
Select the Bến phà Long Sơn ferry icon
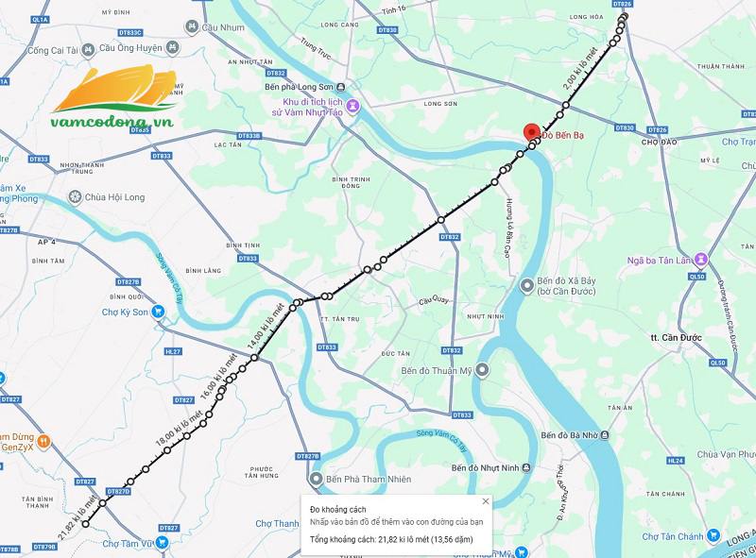[341, 87]
